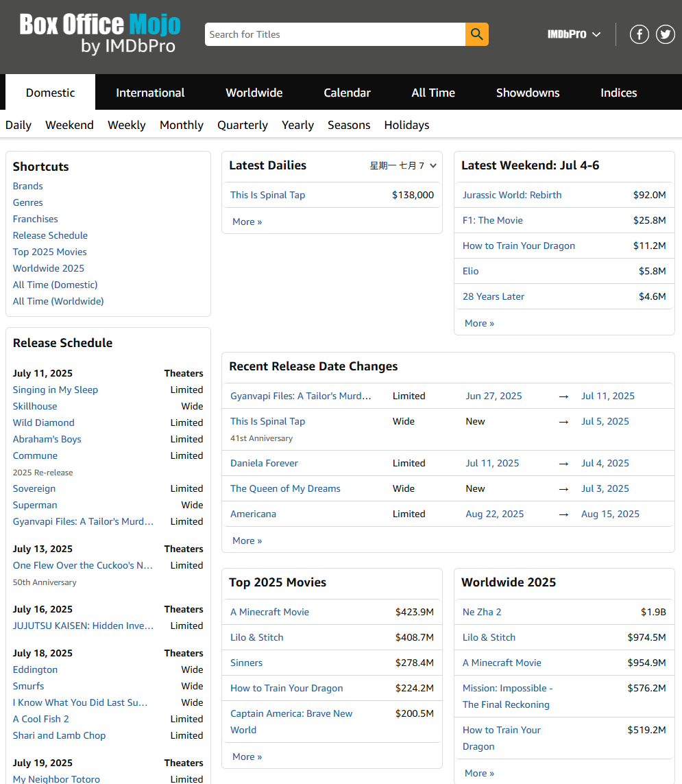Click More under Recent Release Date Changes
Image resolution: width=682 pixels, height=784 pixels.
coord(247,541)
